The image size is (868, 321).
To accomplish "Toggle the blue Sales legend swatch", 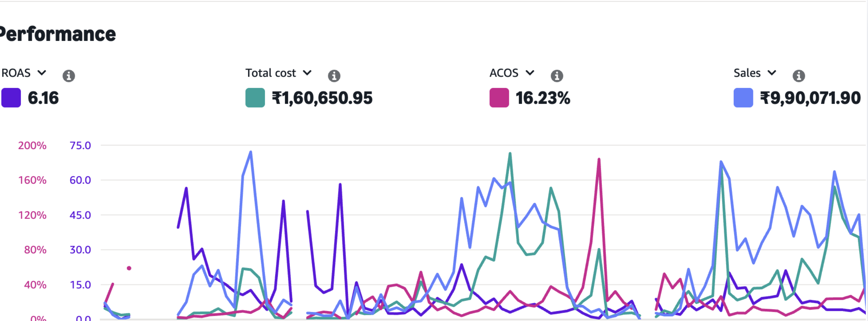I will click(743, 98).
